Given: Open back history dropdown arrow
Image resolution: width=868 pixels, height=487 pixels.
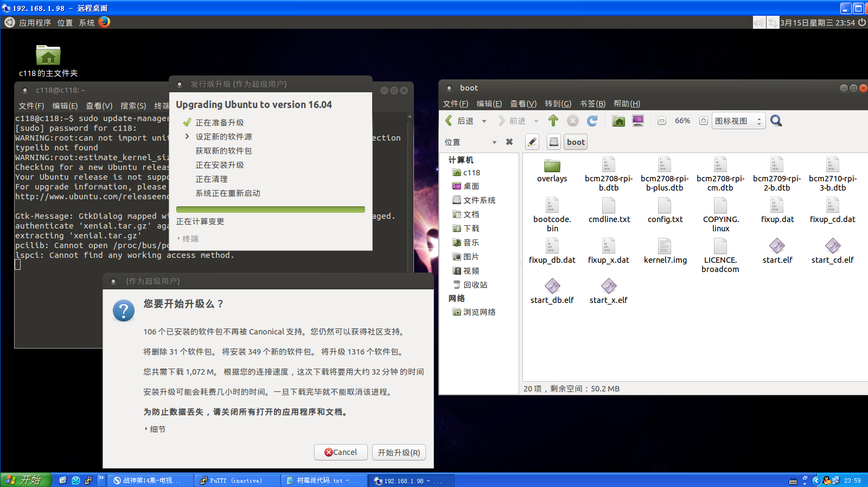Looking at the screenshot, I should 484,121.
